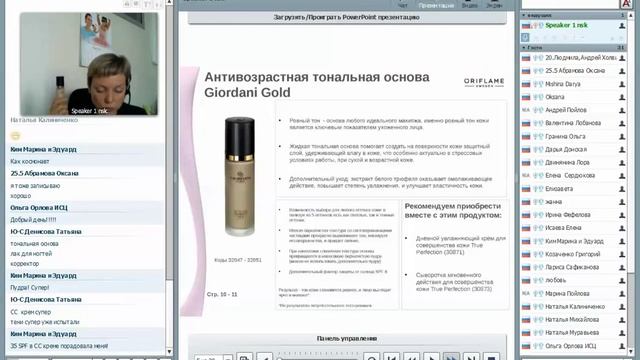This screenshot has height=360, width=640.
Task: Select participant Козаченко Григорий
Action: 573,254
